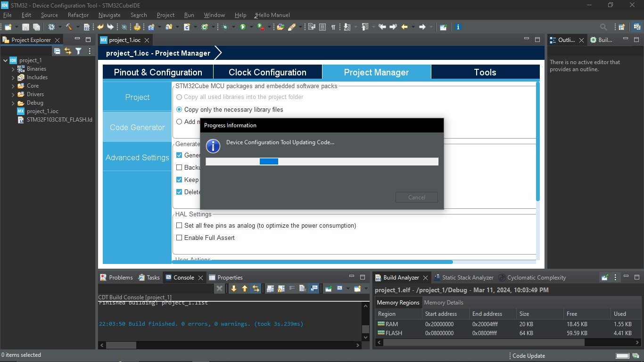Select the Copy all used libraries radio button
The width and height of the screenshot is (644, 362).
click(179, 97)
